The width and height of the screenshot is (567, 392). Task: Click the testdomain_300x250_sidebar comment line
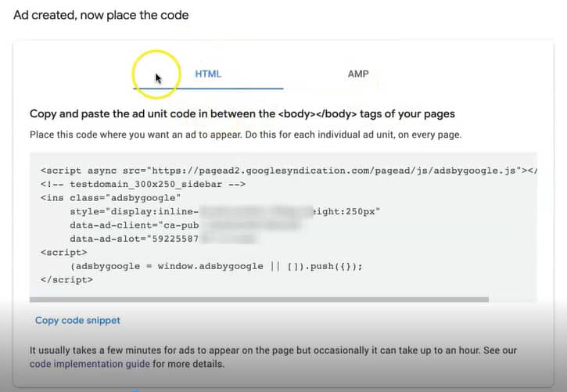[x=143, y=184]
